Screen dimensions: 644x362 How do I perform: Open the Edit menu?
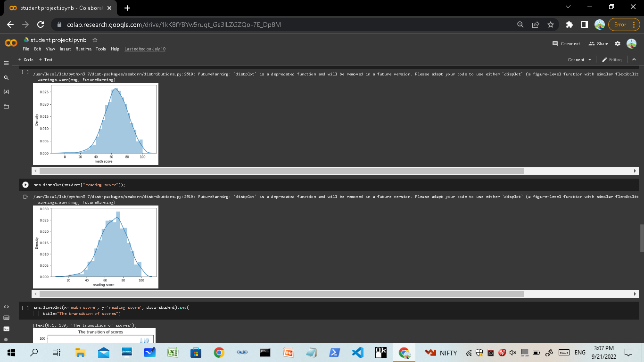[38, 49]
